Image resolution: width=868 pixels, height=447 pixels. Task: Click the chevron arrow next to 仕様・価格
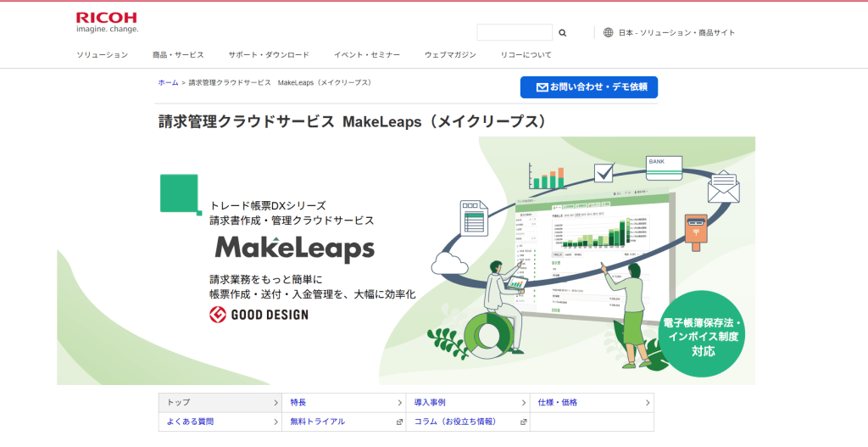tap(648, 403)
